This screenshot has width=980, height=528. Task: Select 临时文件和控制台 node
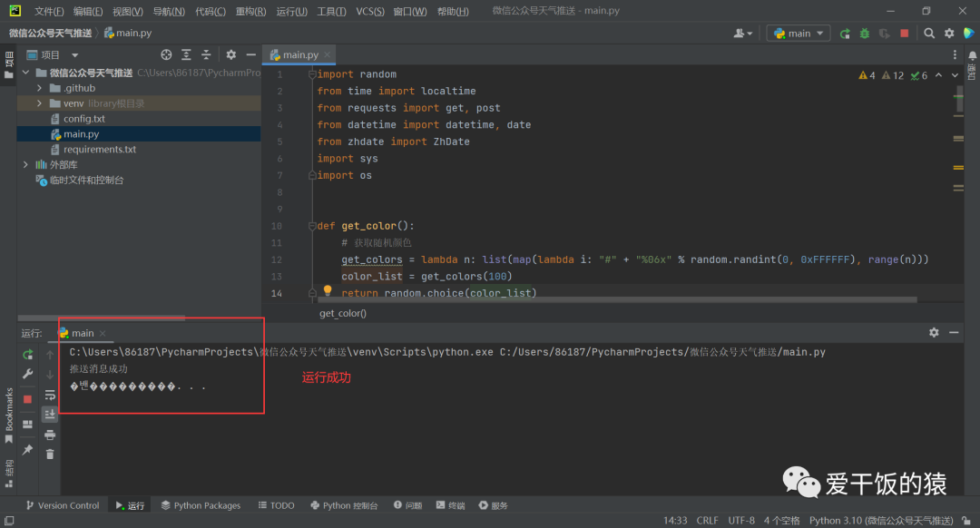tap(86, 180)
